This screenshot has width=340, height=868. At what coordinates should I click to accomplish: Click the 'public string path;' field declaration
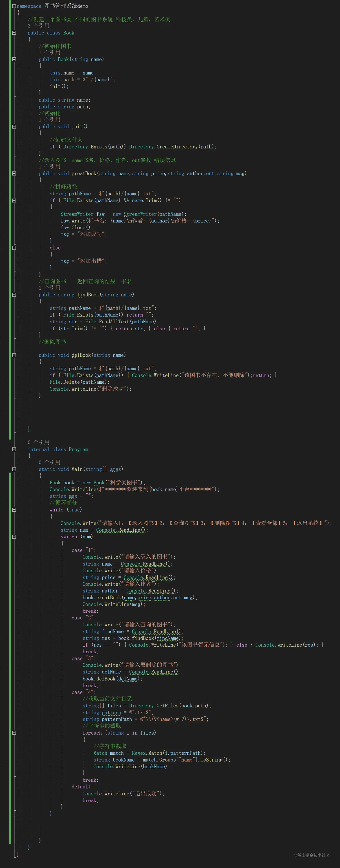click(64, 107)
